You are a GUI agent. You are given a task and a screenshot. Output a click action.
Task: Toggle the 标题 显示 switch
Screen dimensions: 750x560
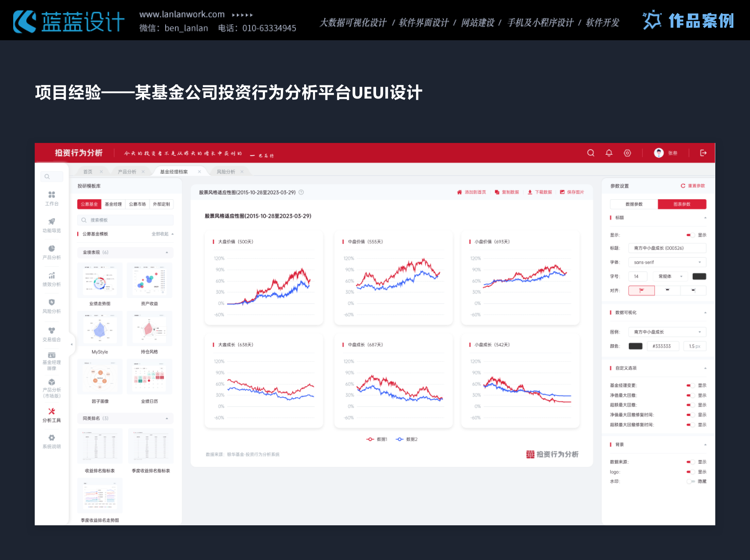tap(690, 235)
